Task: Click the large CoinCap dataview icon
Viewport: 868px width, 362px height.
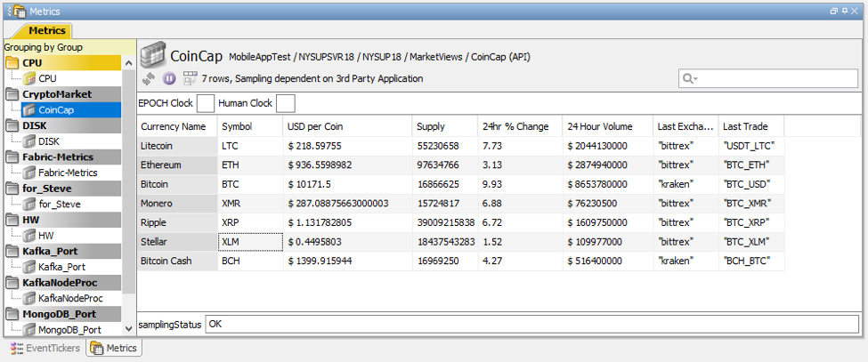Action: 152,56
